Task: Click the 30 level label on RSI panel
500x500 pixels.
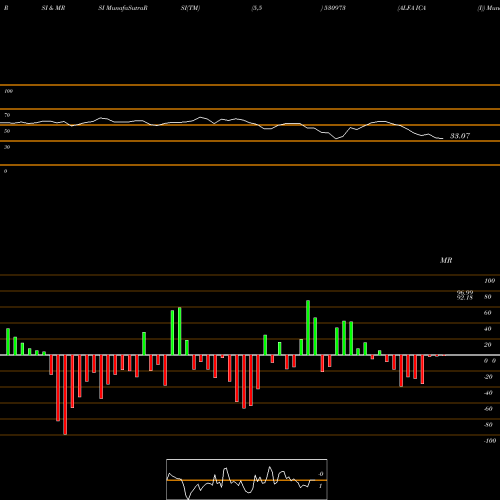Action: click(x=7, y=147)
